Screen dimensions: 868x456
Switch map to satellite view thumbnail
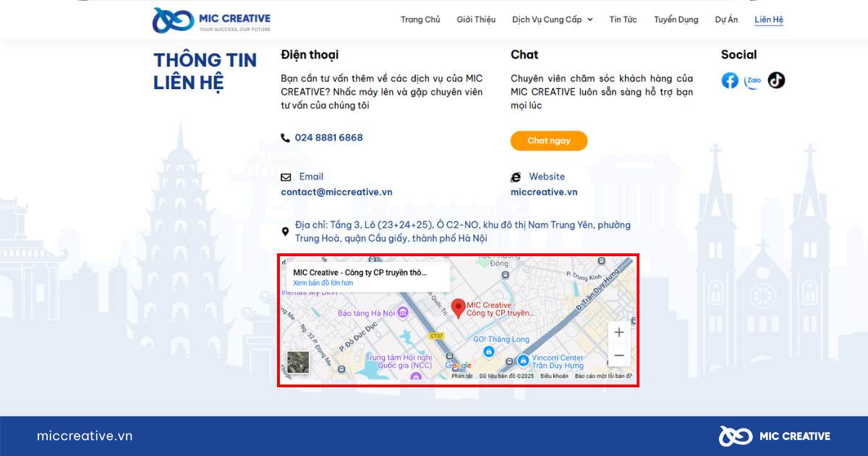click(x=298, y=362)
